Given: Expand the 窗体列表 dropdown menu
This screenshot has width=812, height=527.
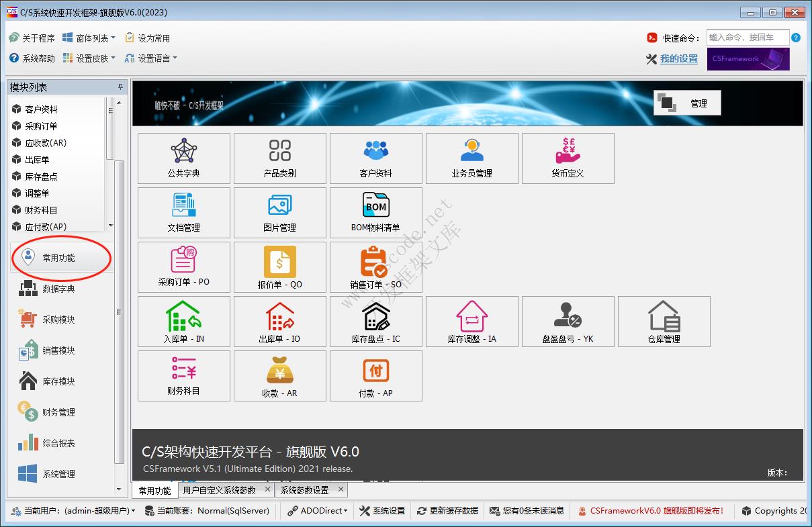Looking at the screenshot, I should click(x=89, y=38).
